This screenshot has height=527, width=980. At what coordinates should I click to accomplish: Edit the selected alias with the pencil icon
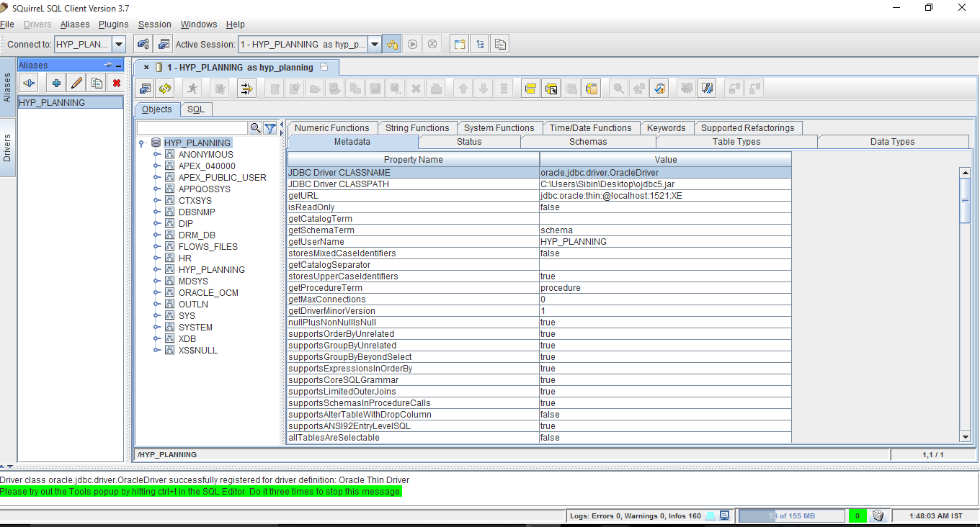(x=76, y=83)
